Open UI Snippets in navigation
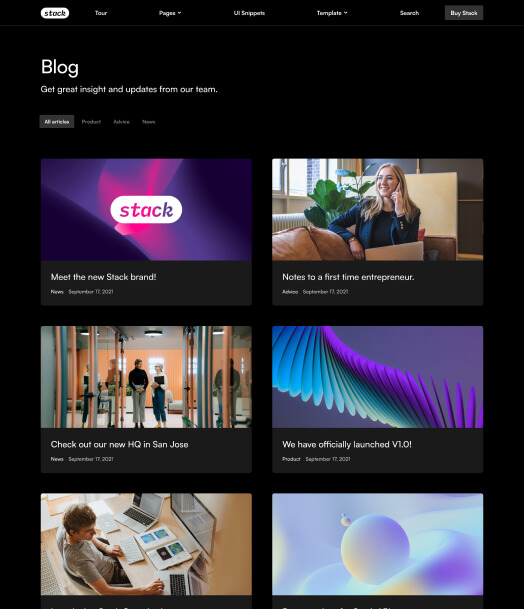524x609 pixels. tap(249, 13)
